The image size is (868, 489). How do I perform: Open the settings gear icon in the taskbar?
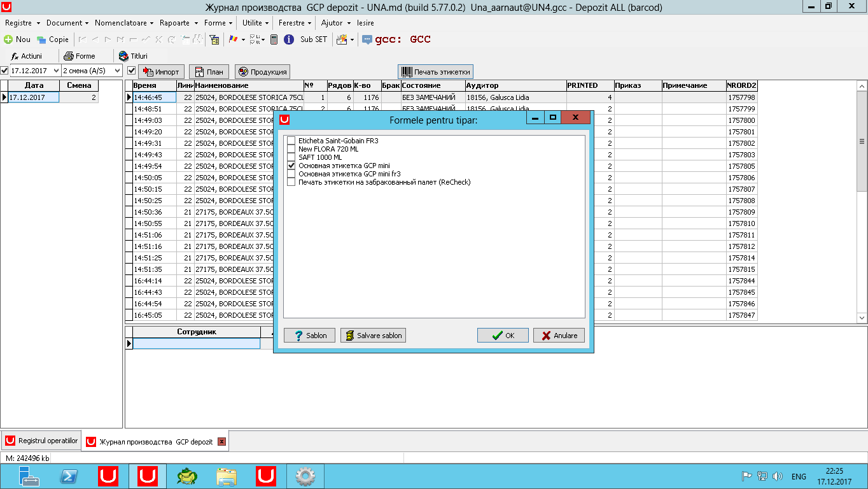point(305,476)
